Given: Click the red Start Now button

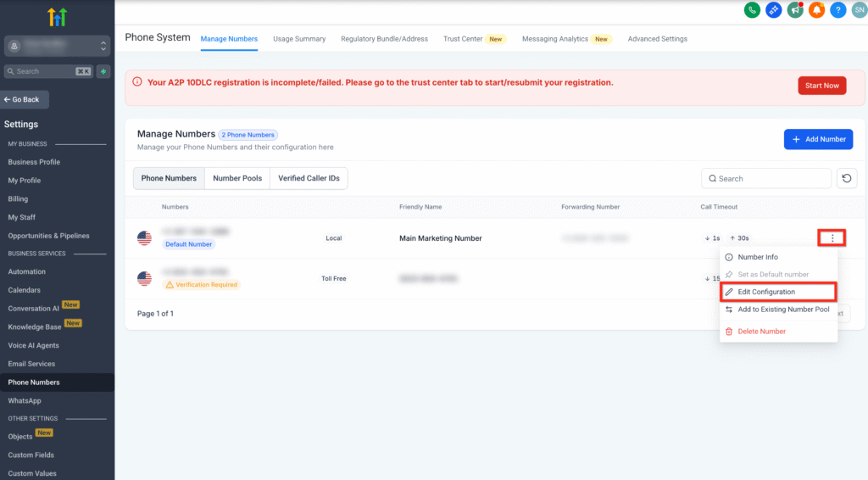Looking at the screenshot, I should click(821, 86).
